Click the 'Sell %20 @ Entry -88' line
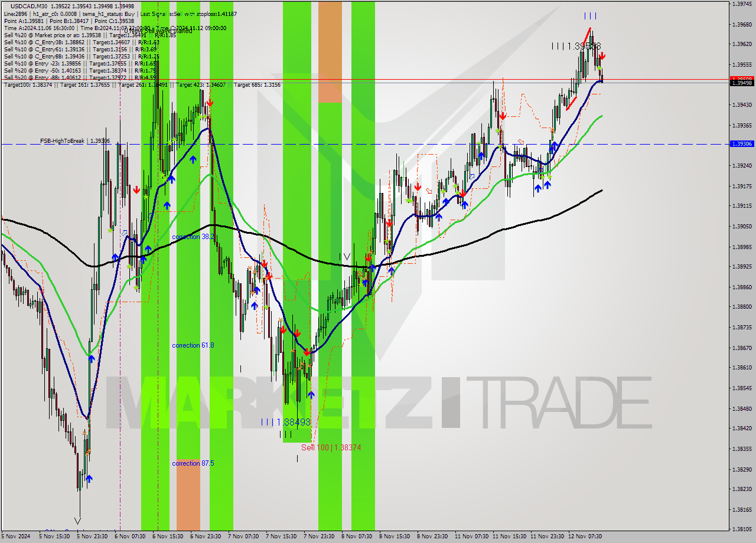 [x=80, y=77]
